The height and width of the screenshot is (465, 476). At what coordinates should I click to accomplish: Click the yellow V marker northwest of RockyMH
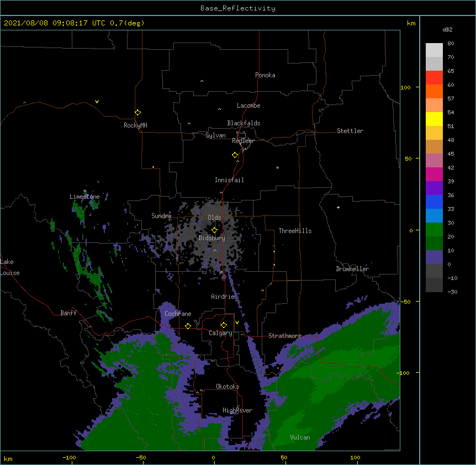tap(97, 102)
